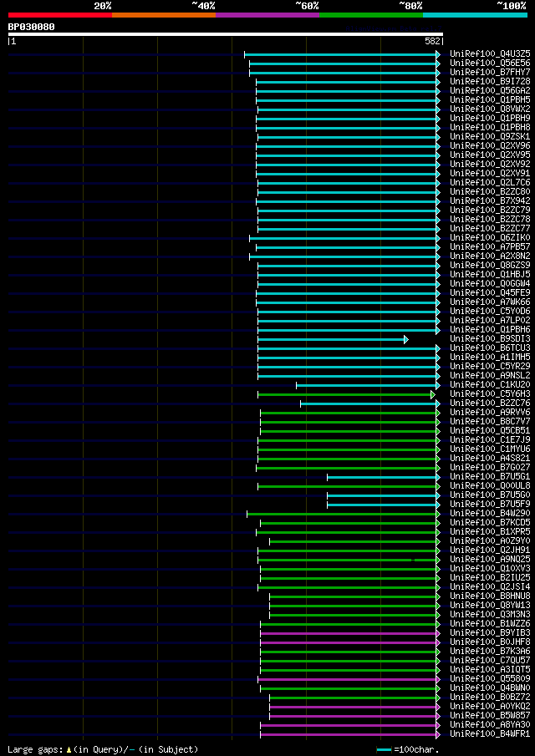The width and height of the screenshot is (535, 756).
Task: Click the purple alignment bar for UniRef100_A0YKQ2
Action: 354,707
